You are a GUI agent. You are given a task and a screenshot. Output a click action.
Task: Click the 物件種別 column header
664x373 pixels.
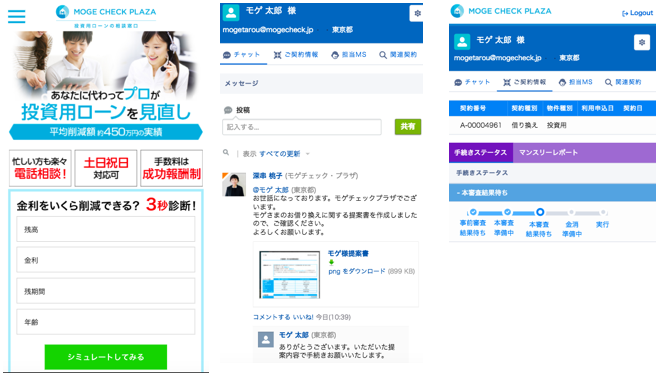pyautogui.click(x=559, y=108)
